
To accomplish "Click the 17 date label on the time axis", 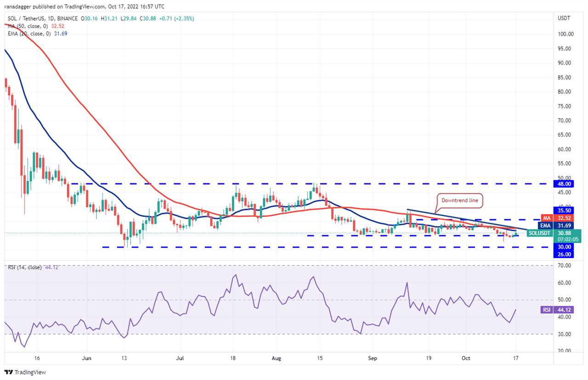I will 516,357.
